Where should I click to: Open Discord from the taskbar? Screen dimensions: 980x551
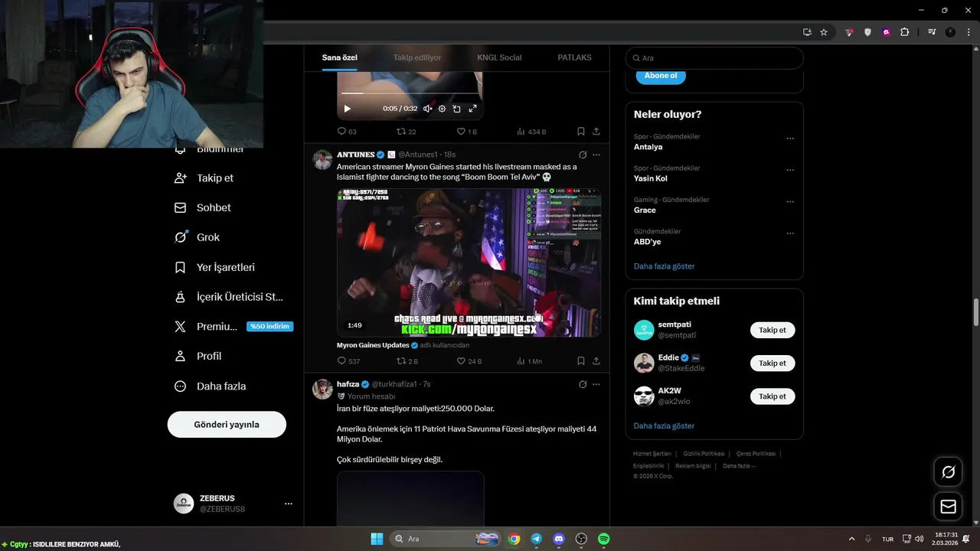(x=559, y=539)
